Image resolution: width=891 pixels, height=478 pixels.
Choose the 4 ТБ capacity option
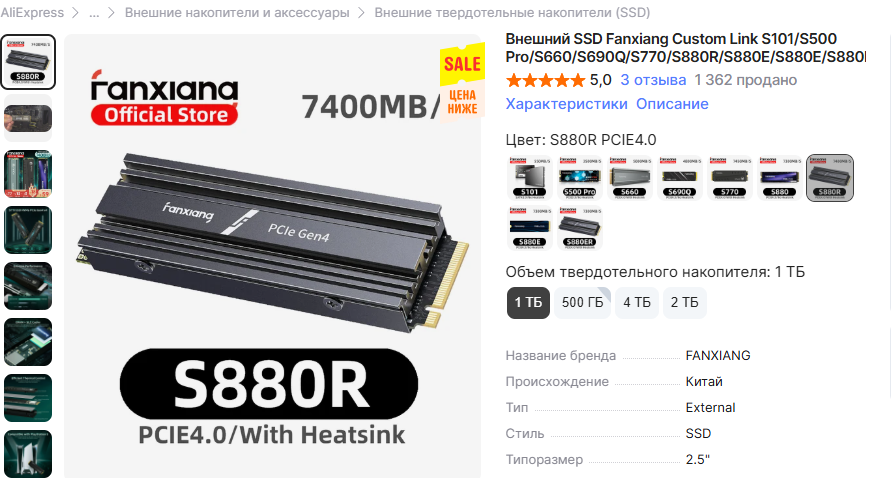(636, 302)
